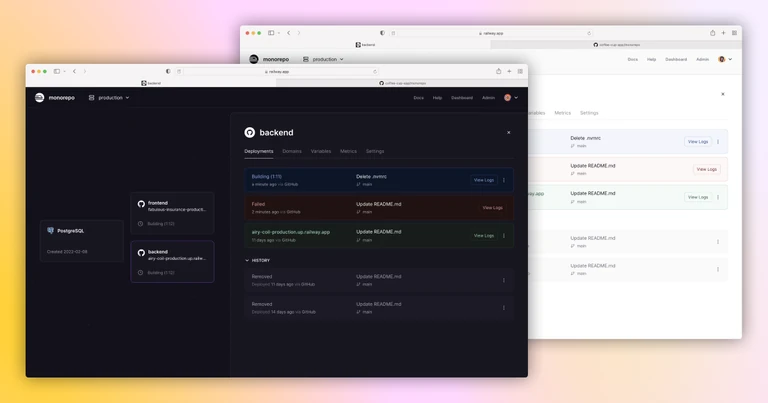768x403 pixels.
Task: Click the Failed status text in the dark window
Action: point(258,204)
